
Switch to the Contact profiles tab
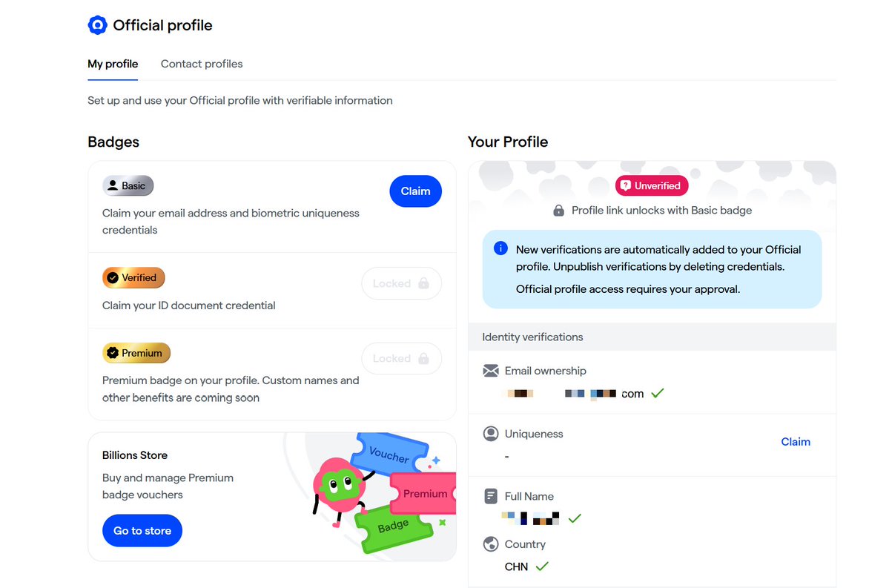[202, 64]
